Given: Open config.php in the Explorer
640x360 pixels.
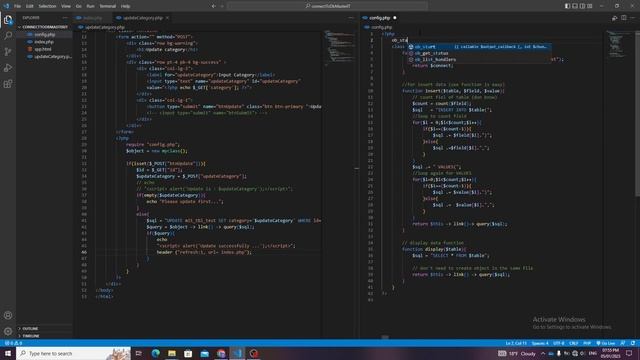Looking at the screenshot, I should [x=44, y=35].
